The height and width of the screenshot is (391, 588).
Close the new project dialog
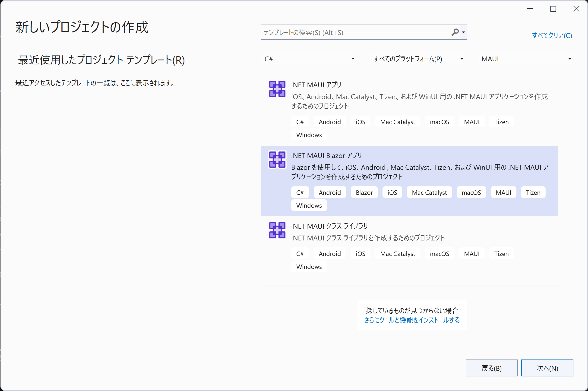[576, 9]
